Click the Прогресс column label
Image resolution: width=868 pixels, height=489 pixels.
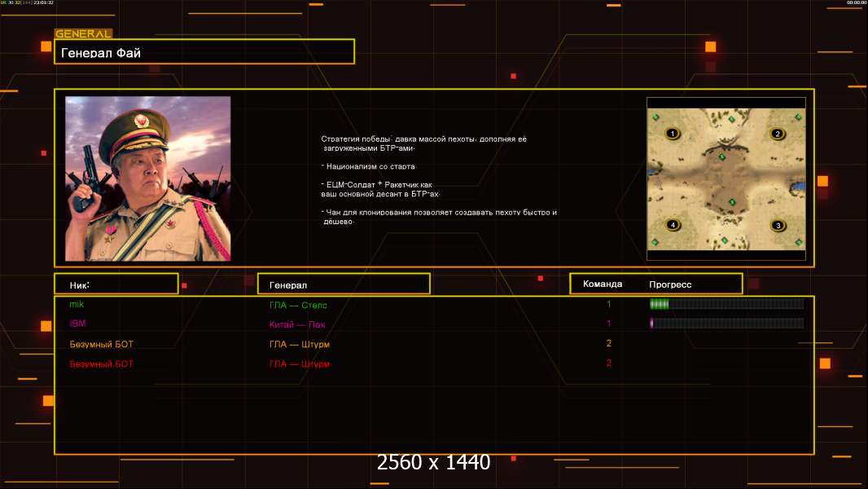click(x=670, y=284)
